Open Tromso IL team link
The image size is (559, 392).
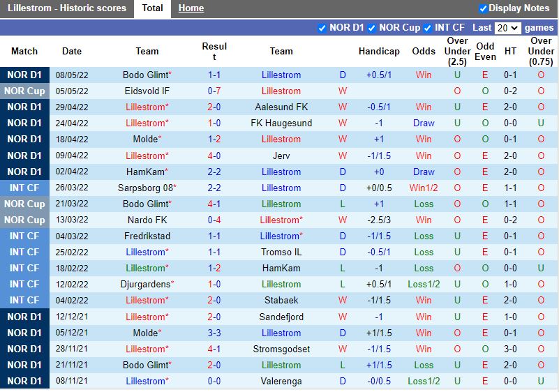point(281,252)
